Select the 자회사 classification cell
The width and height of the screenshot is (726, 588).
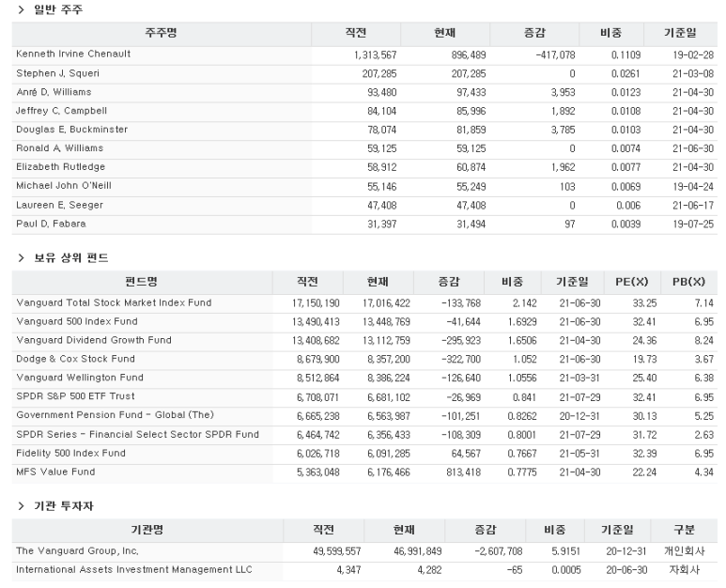click(x=684, y=569)
